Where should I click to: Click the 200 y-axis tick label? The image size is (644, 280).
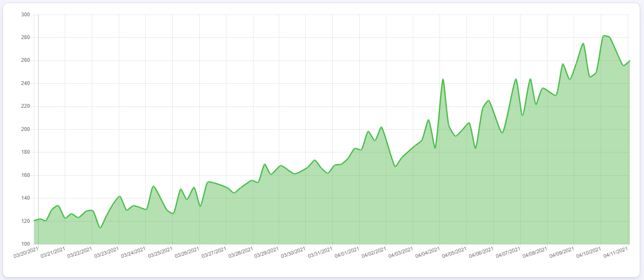(x=25, y=129)
